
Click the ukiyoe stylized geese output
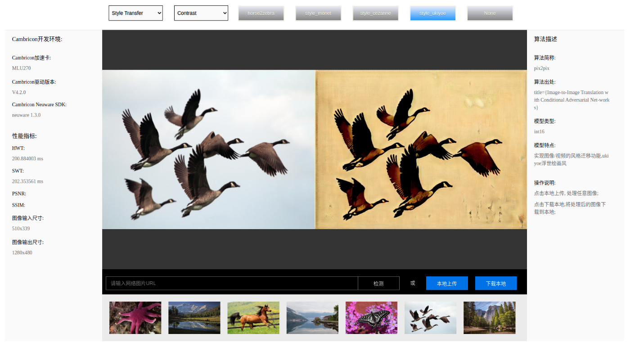coord(421,149)
